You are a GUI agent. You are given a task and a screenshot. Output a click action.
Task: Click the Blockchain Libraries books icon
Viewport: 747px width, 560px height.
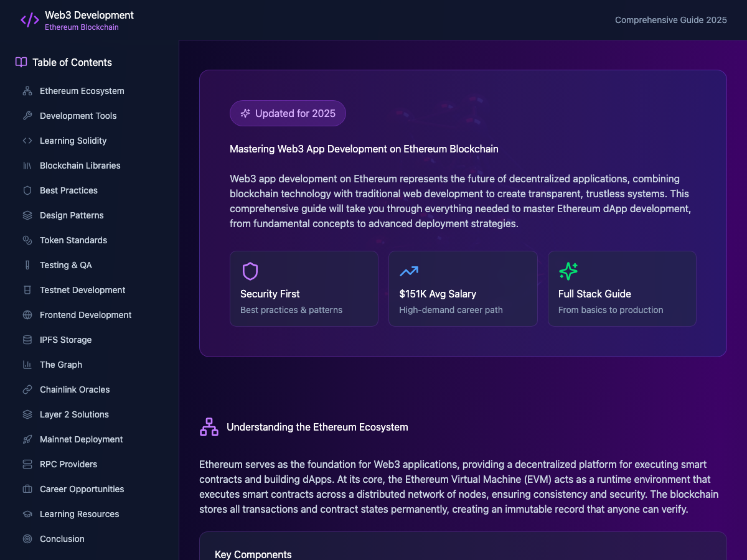tap(27, 166)
